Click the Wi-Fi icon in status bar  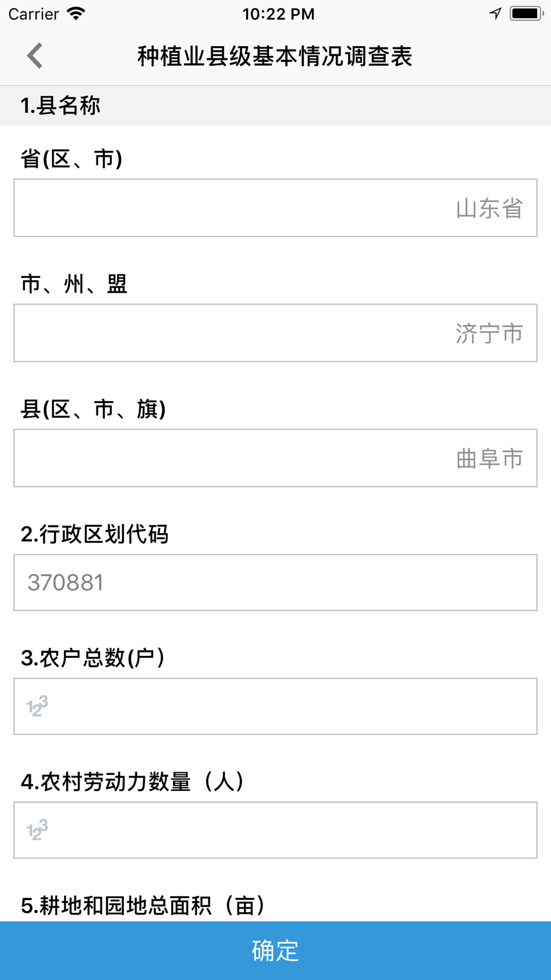coord(75,14)
